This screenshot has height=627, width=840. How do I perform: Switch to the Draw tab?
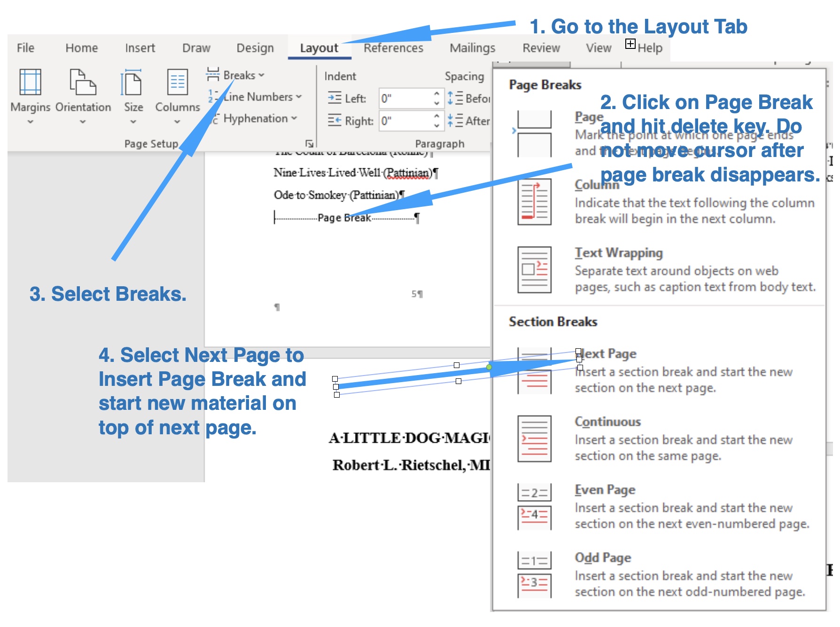point(196,48)
